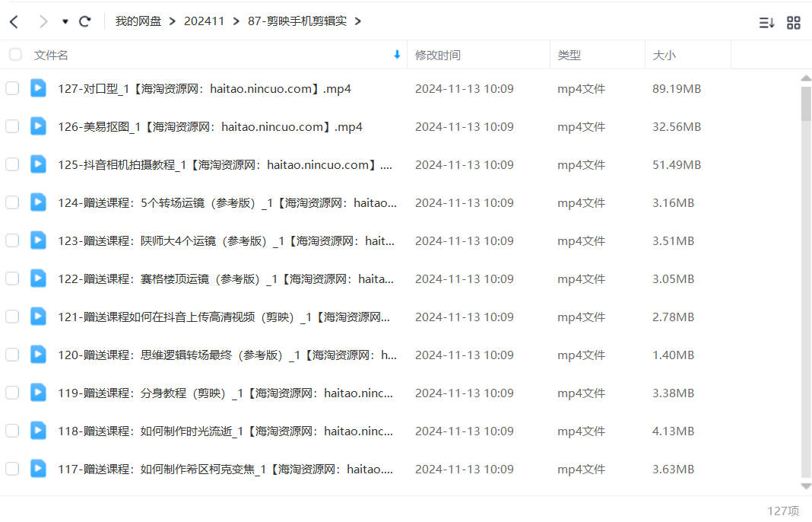The height and width of the screenshot is (522, 812).
Task: Go back with the left arrow
Action: [x=14, y=22]
